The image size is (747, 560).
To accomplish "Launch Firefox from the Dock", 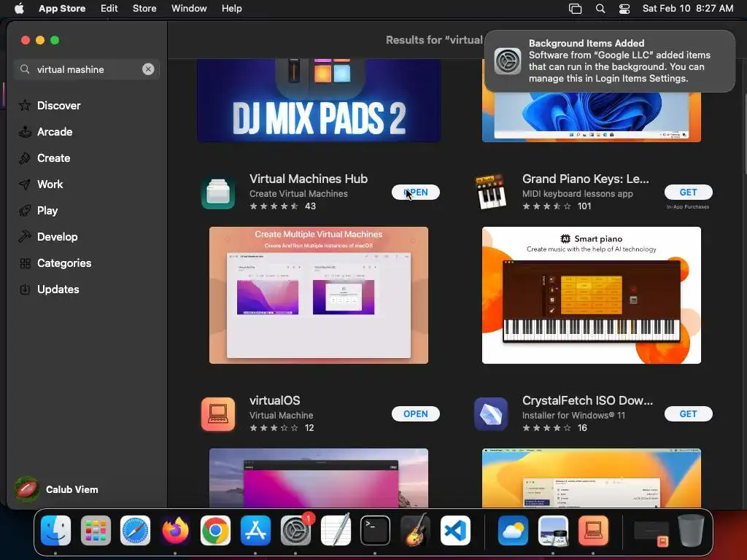I will point(175,531).
